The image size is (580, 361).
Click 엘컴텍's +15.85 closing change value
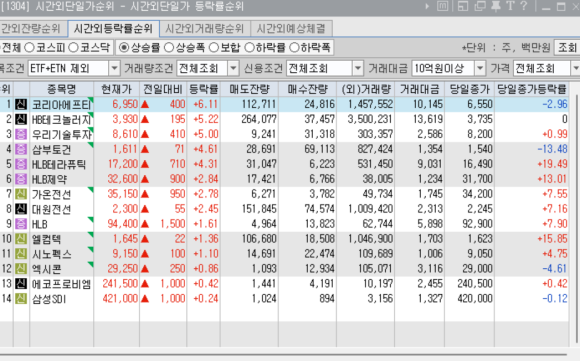click(x=552, y=239)
